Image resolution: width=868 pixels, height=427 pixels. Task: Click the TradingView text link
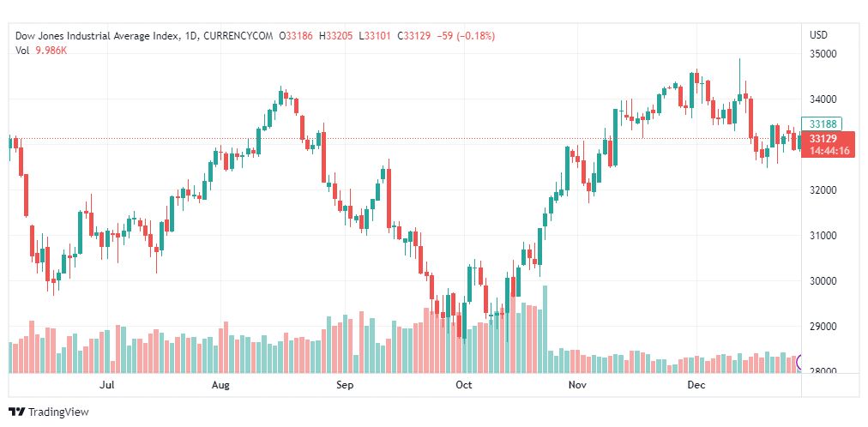(x=58, y=412)
